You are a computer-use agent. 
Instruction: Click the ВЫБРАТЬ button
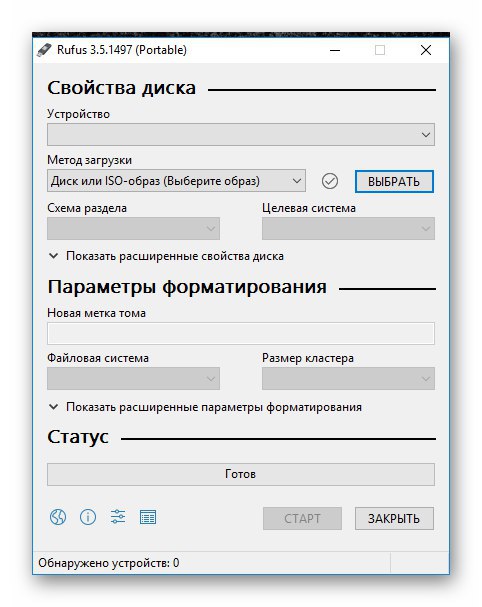(x=394, y=182)
